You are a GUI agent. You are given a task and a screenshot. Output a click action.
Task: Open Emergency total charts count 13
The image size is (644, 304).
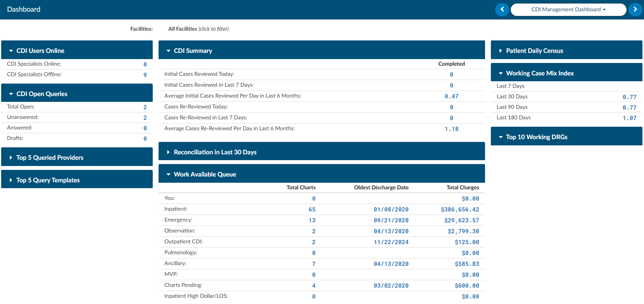point(312,220)
